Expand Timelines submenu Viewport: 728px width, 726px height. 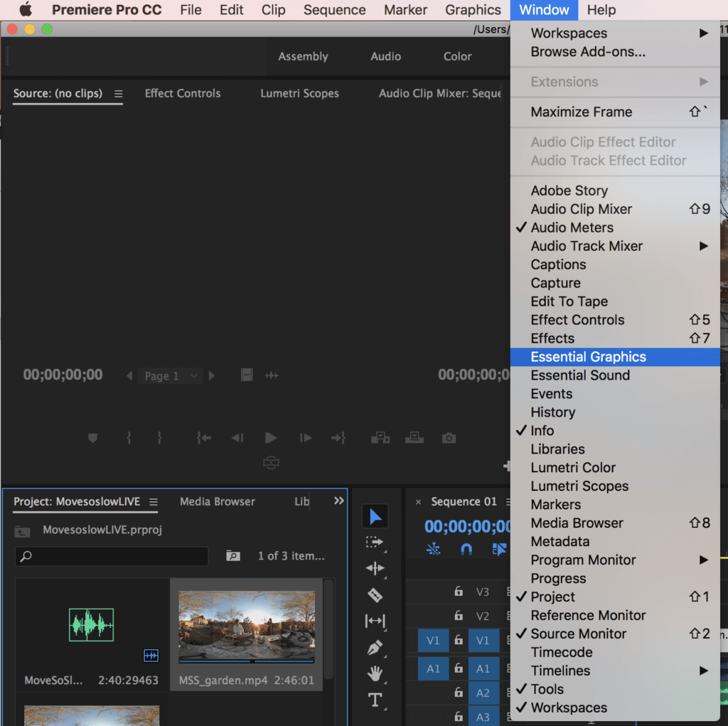[615, 671]
